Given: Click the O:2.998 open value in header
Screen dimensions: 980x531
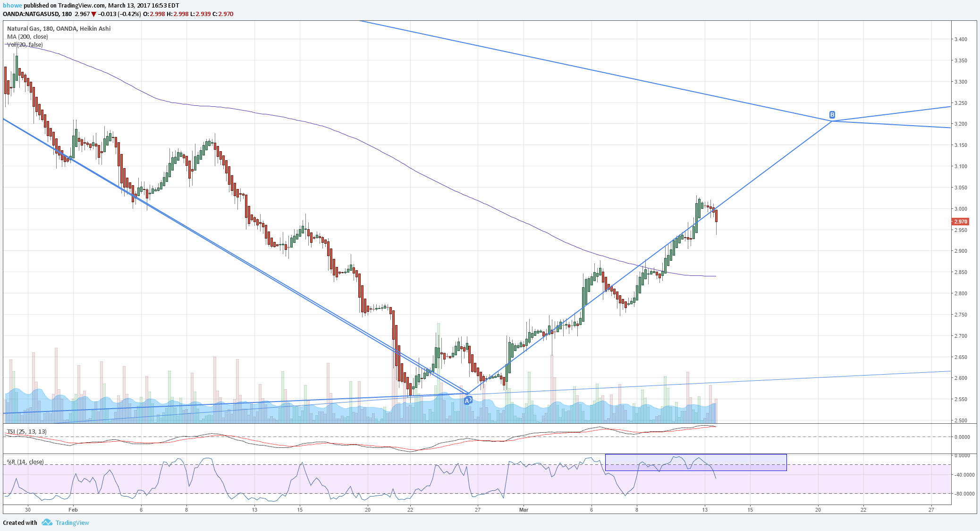Looking at the screenshot, I should [x=155, y=14].
